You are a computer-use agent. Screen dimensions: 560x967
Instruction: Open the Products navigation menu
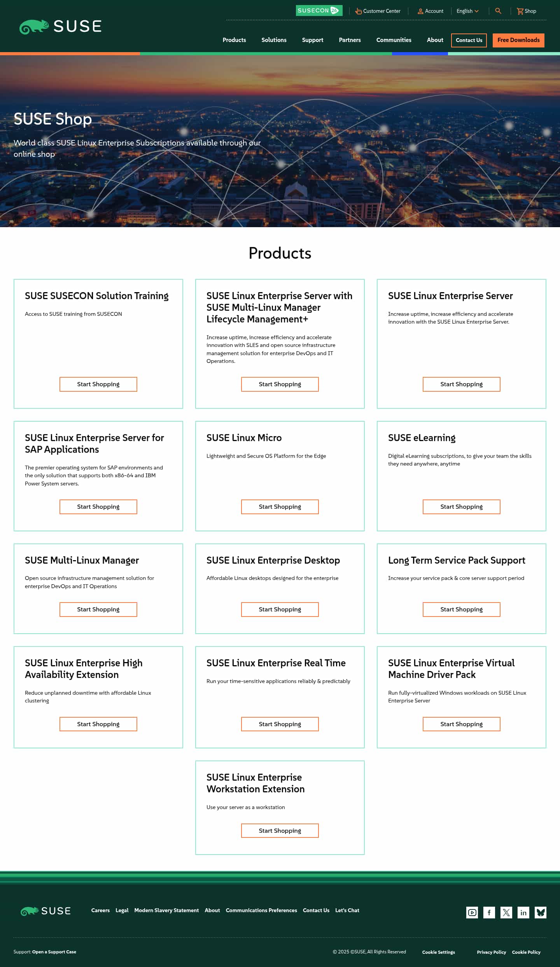pyautogui.click(x=234, y=40)
